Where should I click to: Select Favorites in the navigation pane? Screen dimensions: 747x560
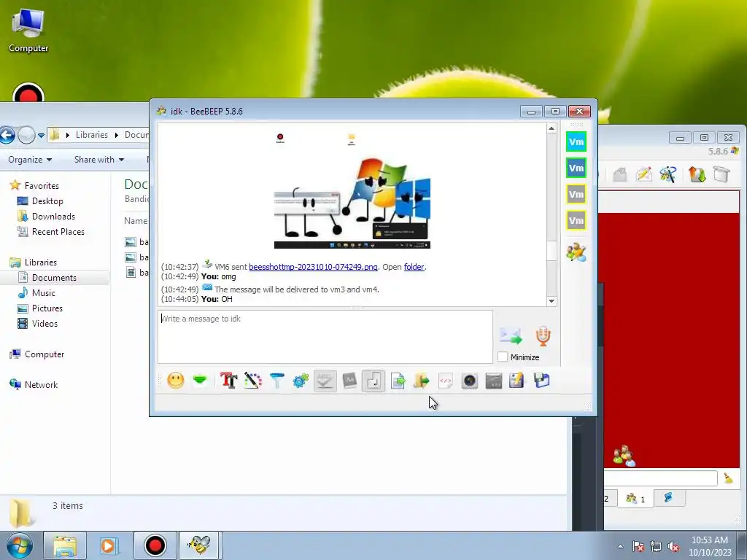pos(42,186)
